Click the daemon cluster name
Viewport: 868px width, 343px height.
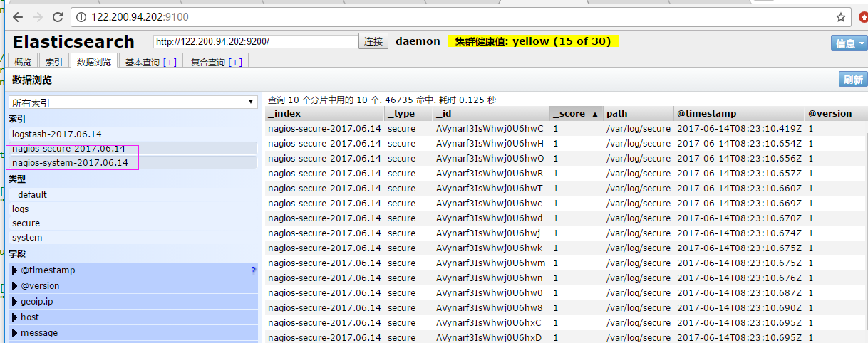coord(418,41)
